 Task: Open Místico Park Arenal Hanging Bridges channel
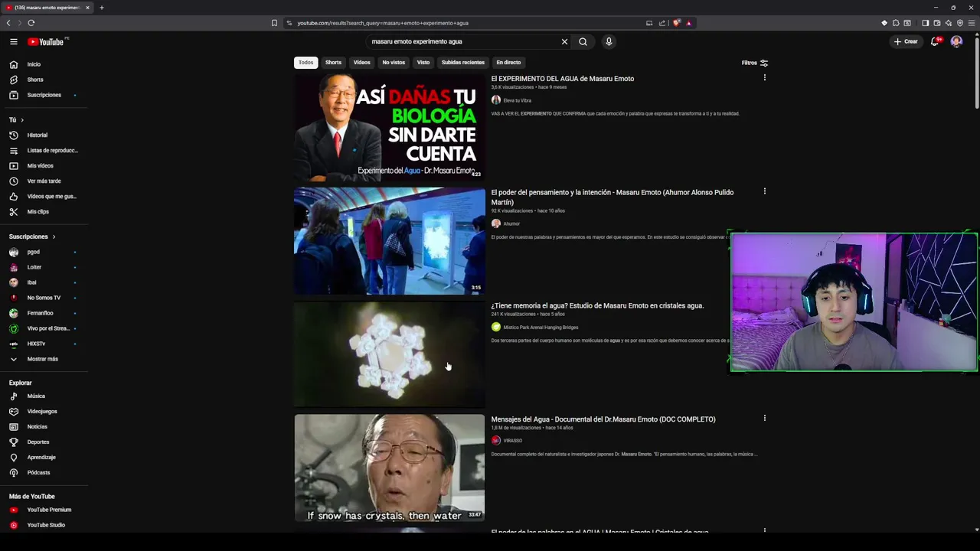[541, 328]
